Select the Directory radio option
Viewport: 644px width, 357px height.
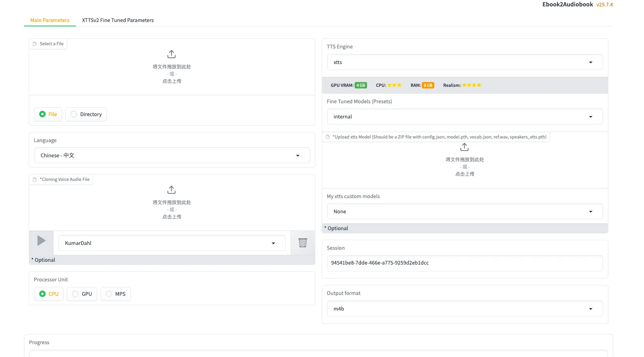coord(86,114)
